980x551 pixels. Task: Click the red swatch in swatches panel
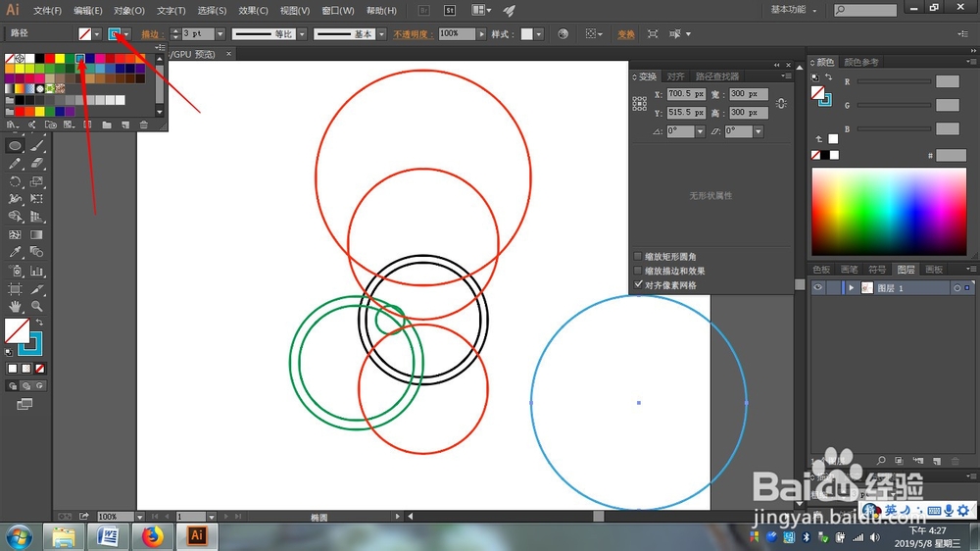pos(49,58)
